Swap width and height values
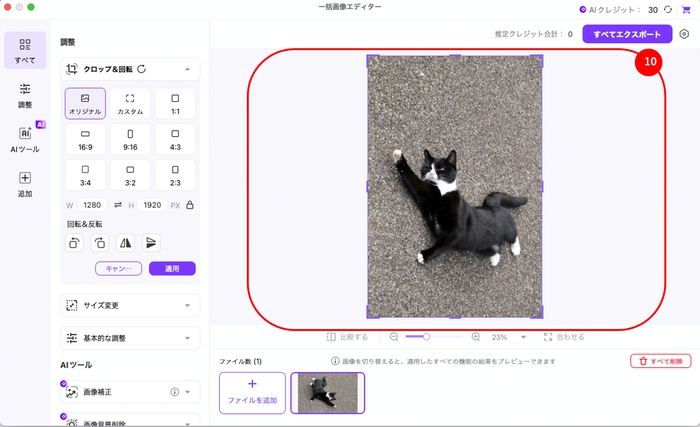This screenshot has height=427, width=700. click(118, 205)
